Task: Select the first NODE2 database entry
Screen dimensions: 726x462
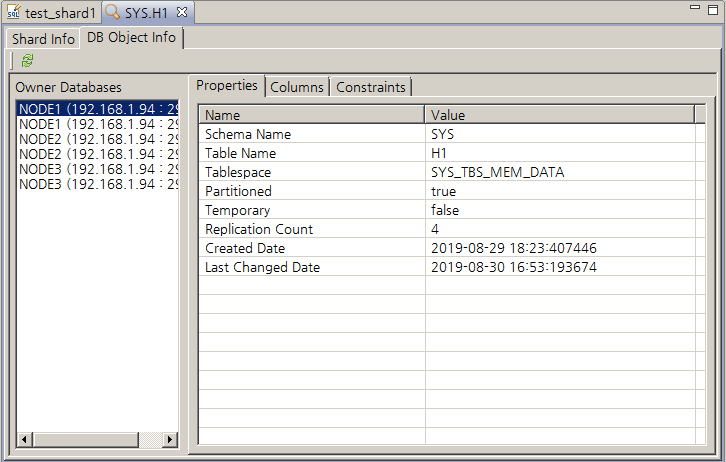Action: [x=98, y=139]
